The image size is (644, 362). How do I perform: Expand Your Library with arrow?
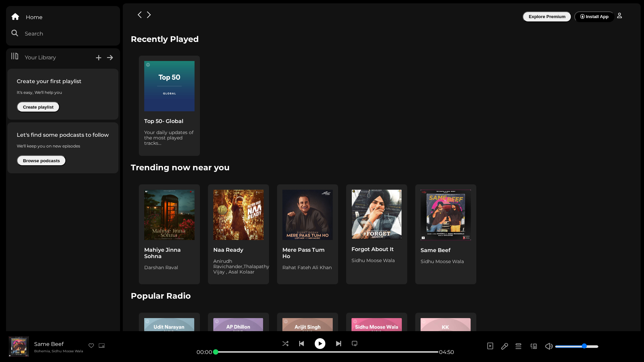click(110, 58)
